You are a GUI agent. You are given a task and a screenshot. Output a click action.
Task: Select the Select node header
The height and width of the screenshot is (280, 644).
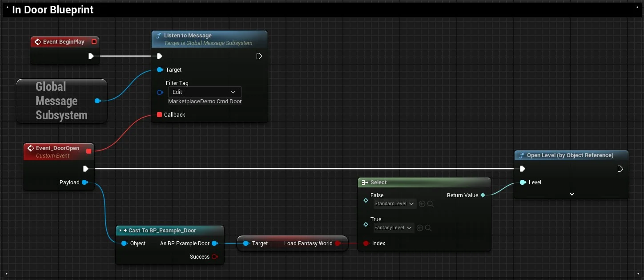pos(424,183)
